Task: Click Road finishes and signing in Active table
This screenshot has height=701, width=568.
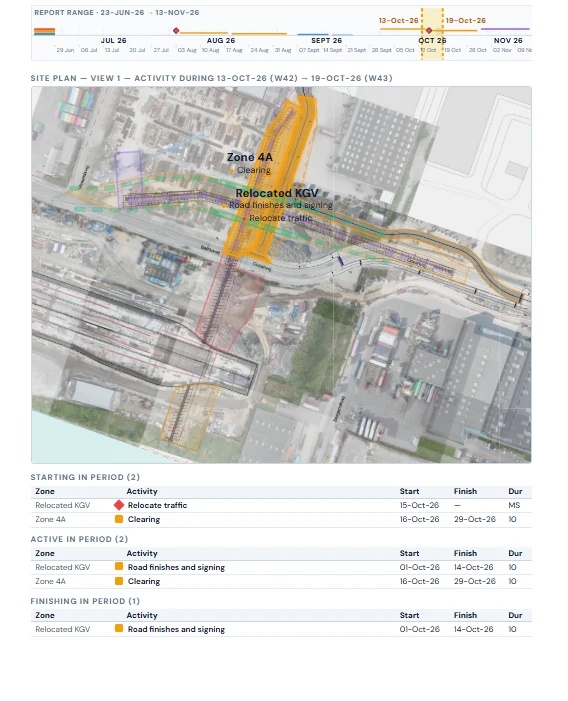Action: click(x=176, y=567)
